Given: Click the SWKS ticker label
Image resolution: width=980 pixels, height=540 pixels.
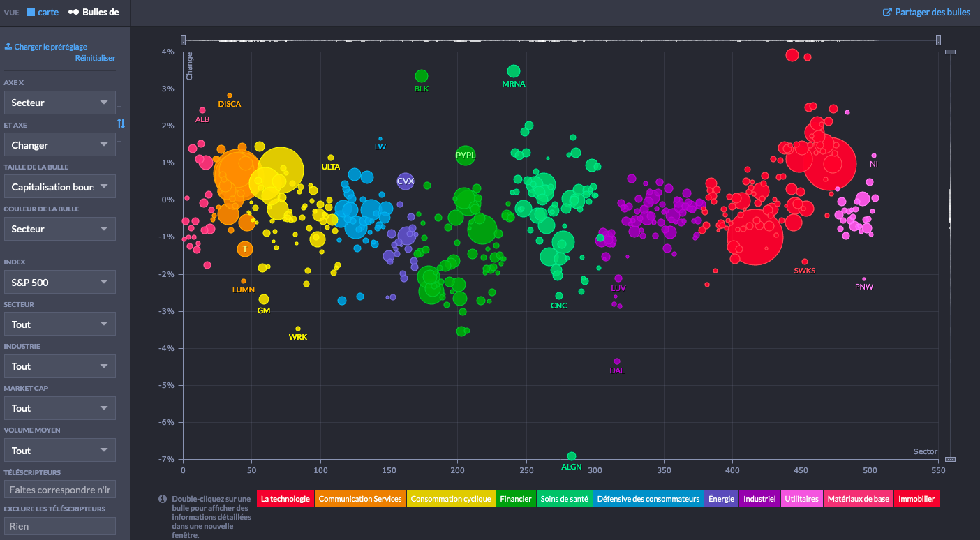Looking at the screenshot, I should point(805,271).
